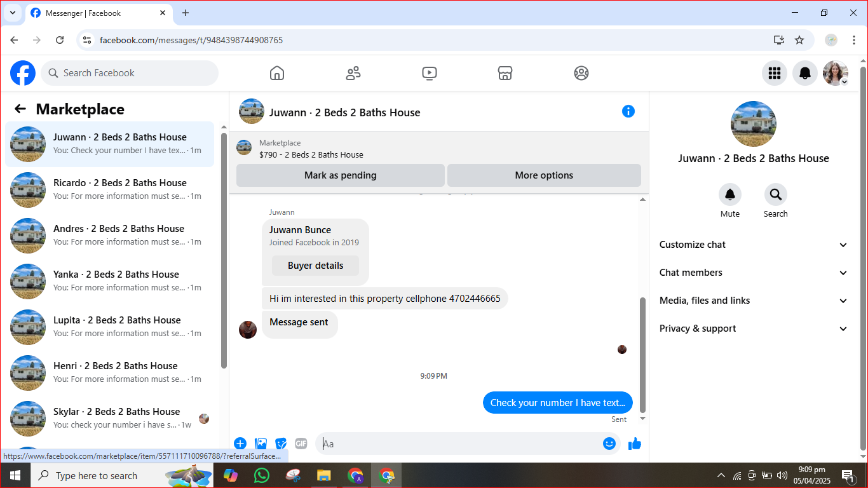Viewport: 868px width, 488px height.
Task: Choose a sticker in composer
Action: tap(281, 444)
